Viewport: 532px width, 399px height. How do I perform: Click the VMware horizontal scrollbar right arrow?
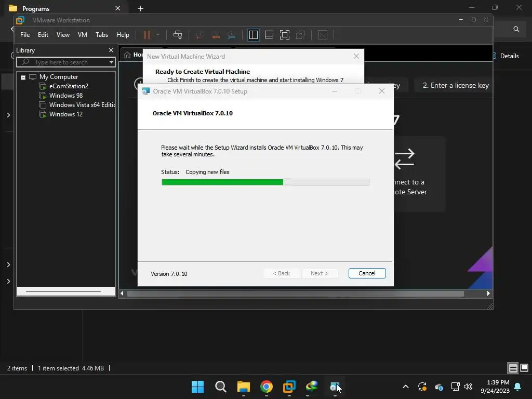coord(488,294)
